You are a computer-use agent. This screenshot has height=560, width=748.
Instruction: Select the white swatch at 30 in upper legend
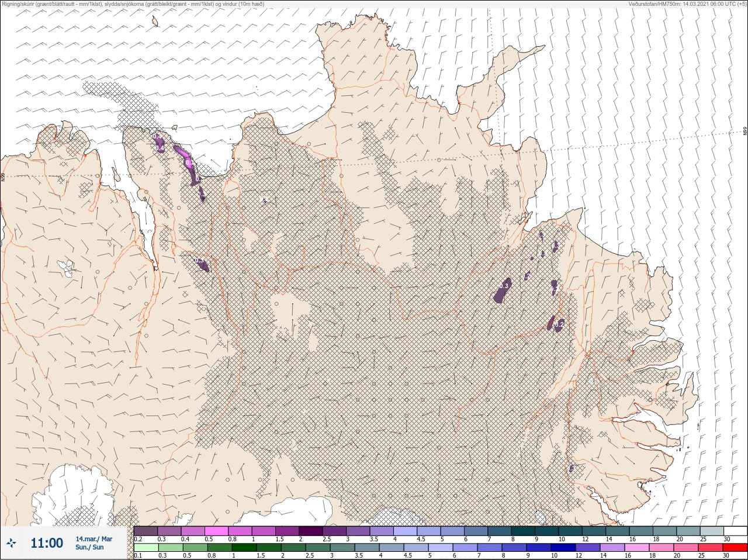(x=735, y=531)
